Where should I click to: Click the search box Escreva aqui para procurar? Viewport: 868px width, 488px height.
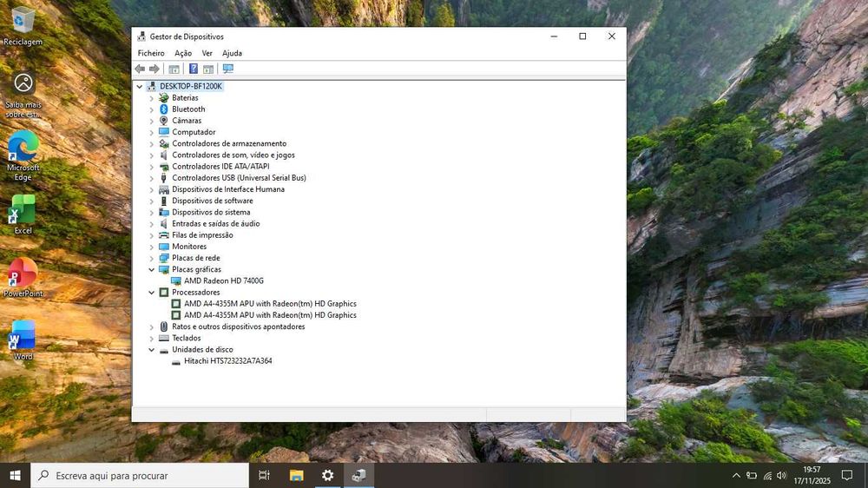(x=140, y=475)
